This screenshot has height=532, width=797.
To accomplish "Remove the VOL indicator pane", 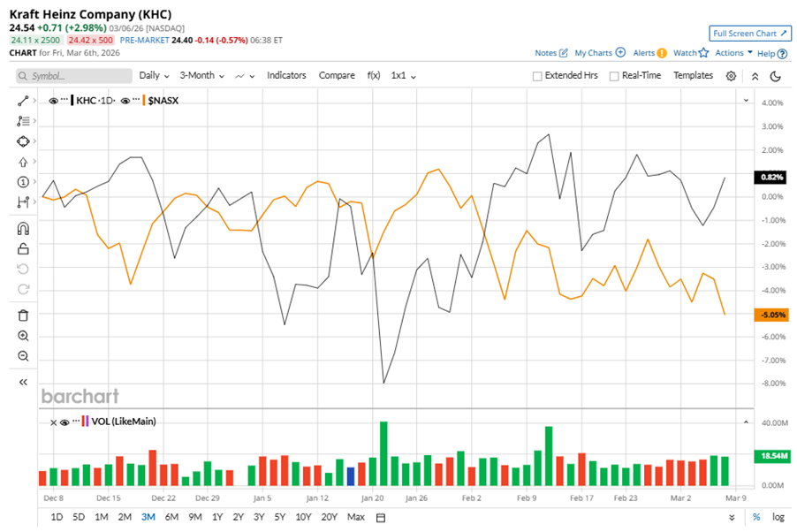I will (53, 422).
